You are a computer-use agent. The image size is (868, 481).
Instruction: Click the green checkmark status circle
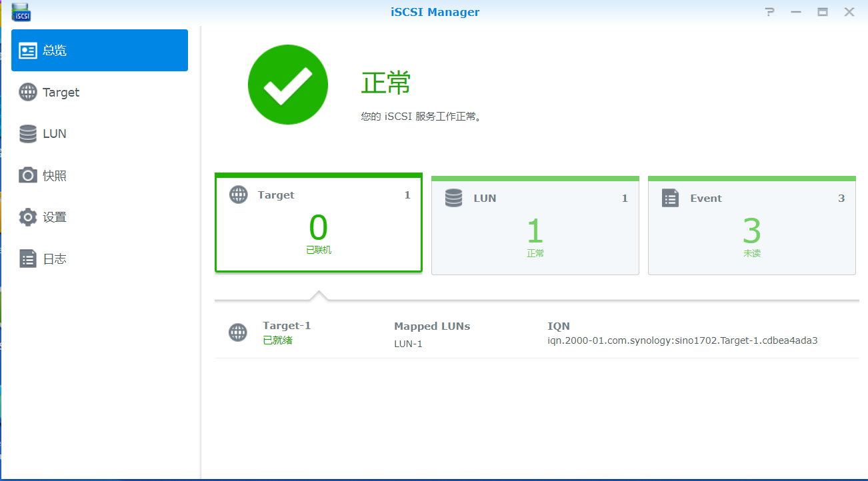(x=288, y=85)
